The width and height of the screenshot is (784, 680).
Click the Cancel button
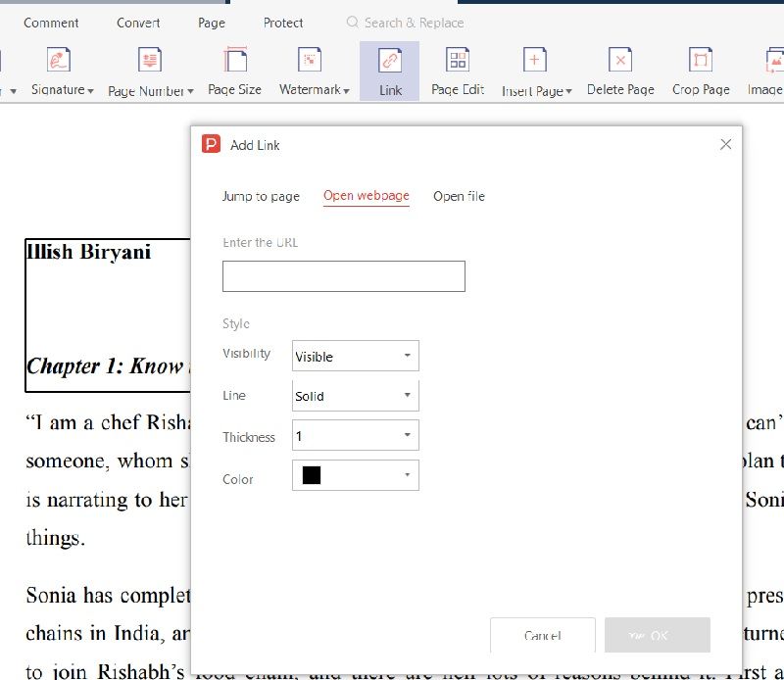point(543,635)
